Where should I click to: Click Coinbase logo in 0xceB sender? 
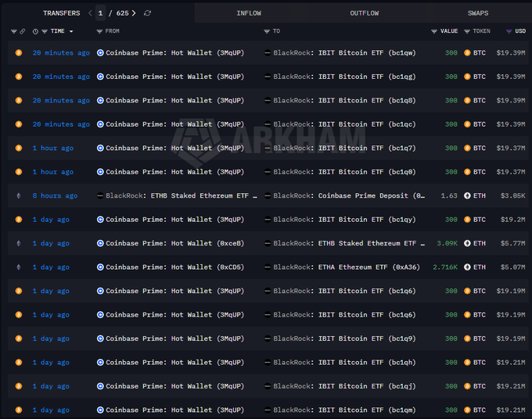click(x=100, y=243)
